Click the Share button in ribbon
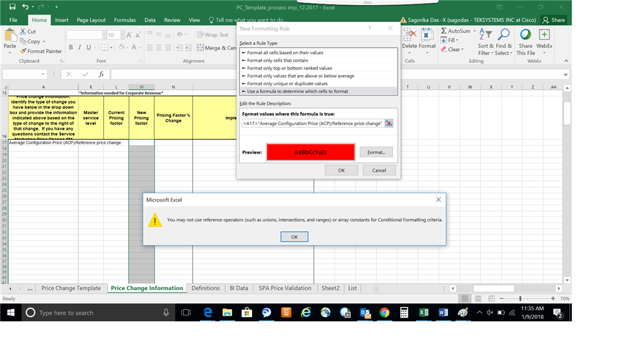 tap(553, 20)
